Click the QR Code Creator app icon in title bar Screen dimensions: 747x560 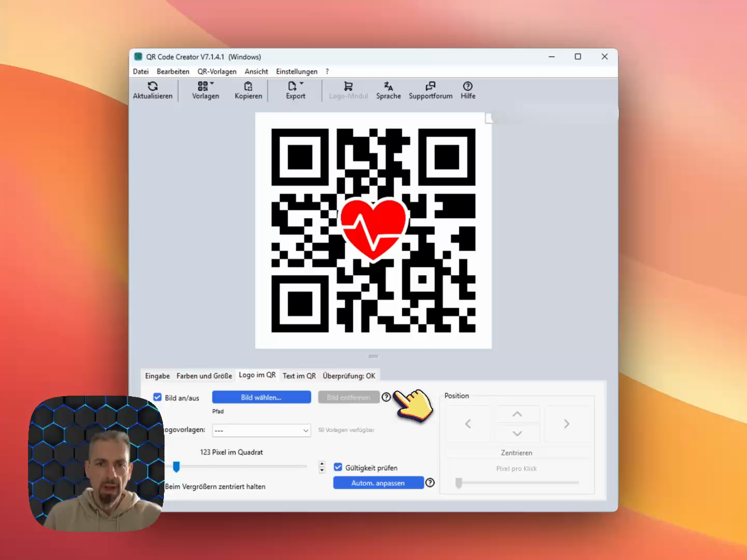[x=139, y=57]
